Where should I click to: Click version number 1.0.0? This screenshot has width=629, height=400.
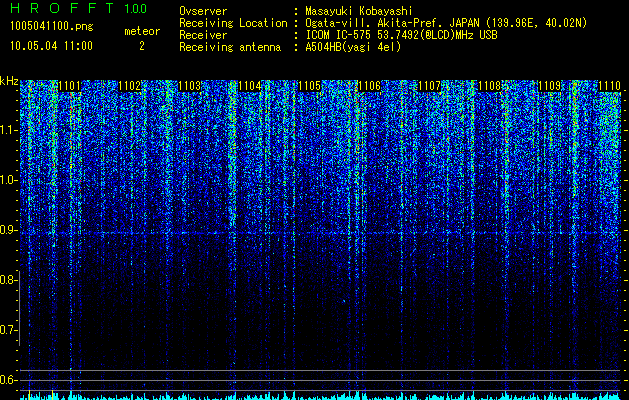(135, 8)
